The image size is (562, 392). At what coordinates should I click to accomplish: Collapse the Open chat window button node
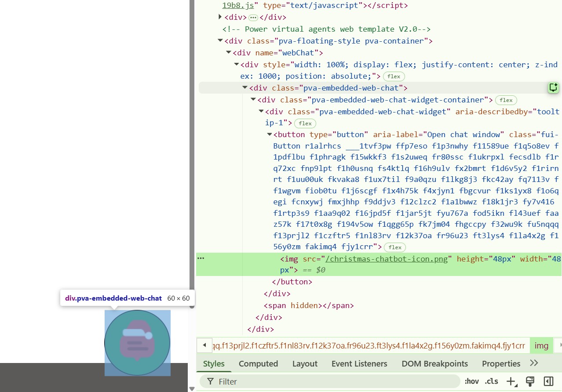(270, 134)
